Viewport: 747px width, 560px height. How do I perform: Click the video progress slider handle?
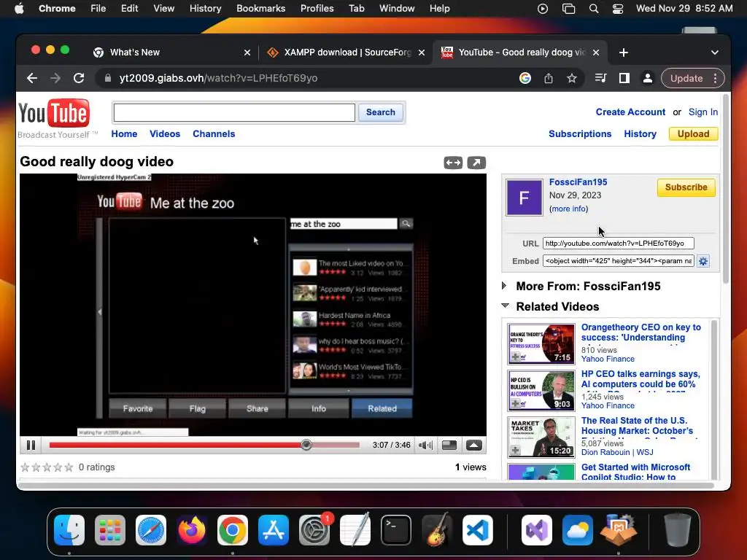coord(306,445)
